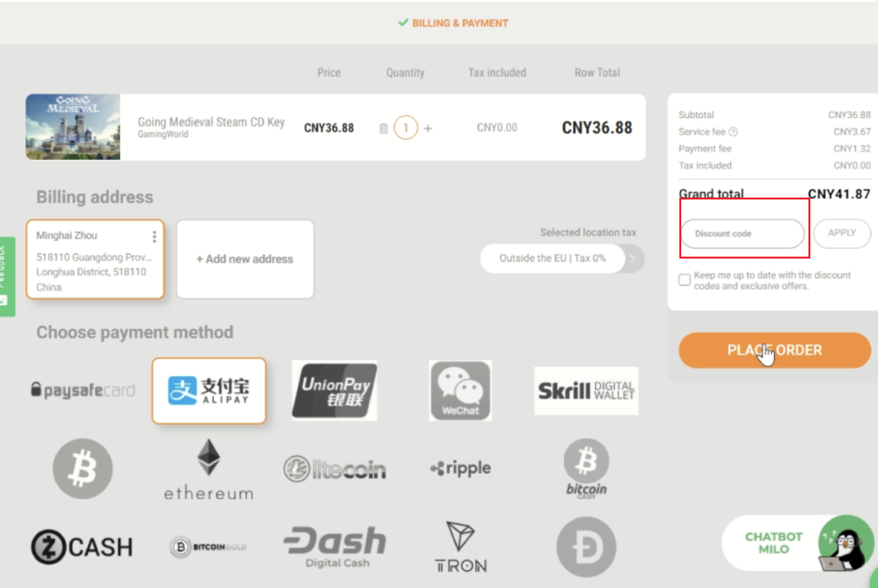
Task: Click Selected location tax label
Action: pyautogui.click(x=588, y=233)
